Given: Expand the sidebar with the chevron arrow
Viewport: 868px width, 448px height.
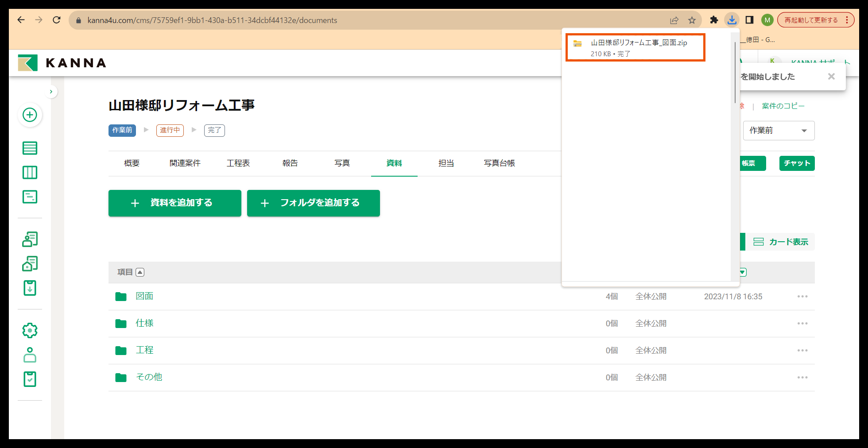Looking at the screenshot, I should (51, 91).
